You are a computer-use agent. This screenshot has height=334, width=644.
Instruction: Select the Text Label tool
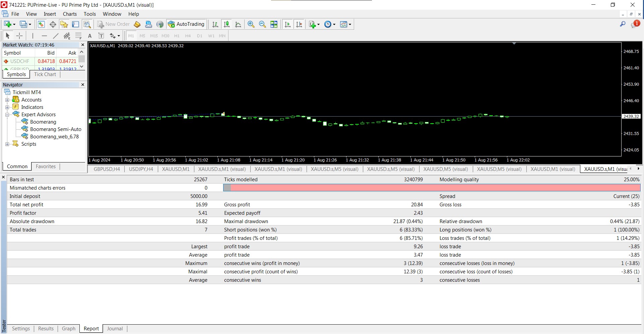[x=101, y=36]
